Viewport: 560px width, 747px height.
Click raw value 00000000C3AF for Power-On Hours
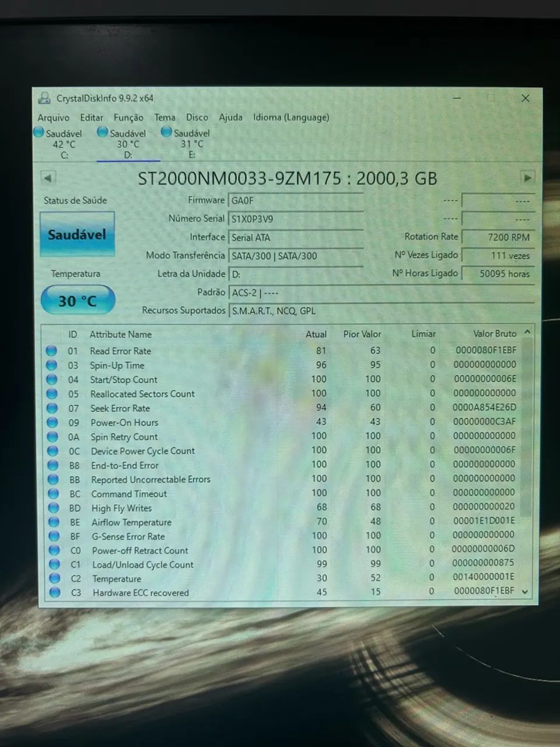485,421
